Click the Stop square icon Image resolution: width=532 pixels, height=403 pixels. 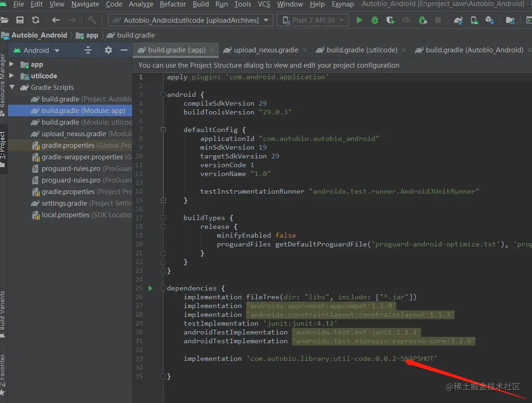tap(438, 20)
